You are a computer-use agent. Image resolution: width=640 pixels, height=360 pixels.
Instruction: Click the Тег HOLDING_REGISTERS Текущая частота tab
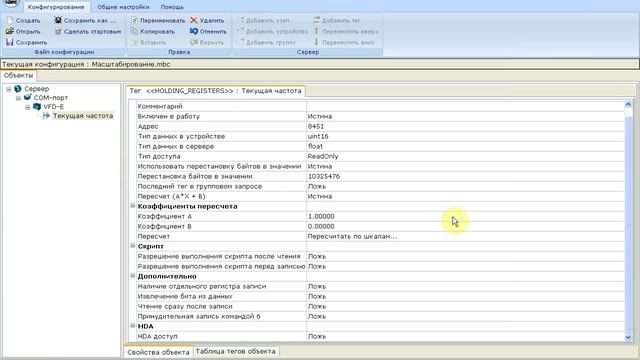pyautogui.click(x=215, y=91)
